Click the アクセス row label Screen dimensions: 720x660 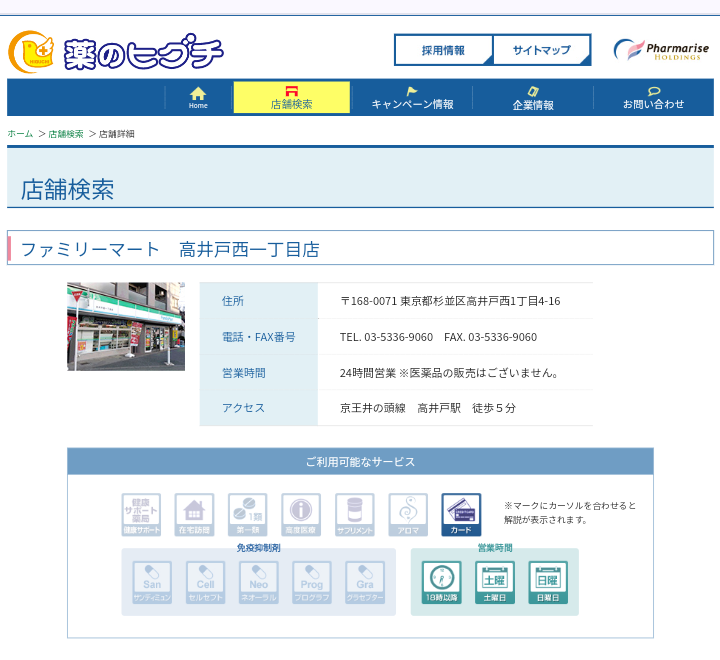(x=243, y=408)
